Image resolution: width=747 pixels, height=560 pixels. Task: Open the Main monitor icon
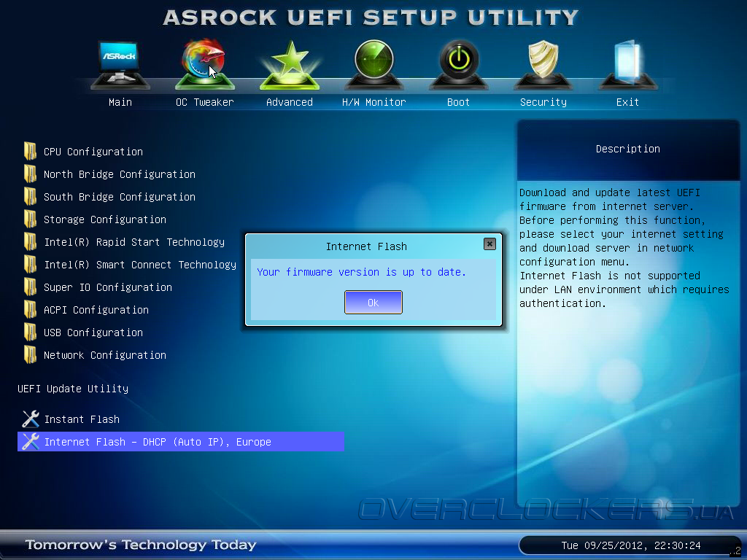coord(120,65)
